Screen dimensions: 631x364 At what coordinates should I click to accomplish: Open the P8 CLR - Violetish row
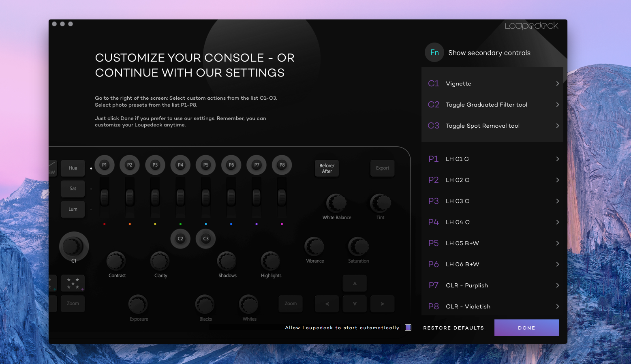pos(492,306)
